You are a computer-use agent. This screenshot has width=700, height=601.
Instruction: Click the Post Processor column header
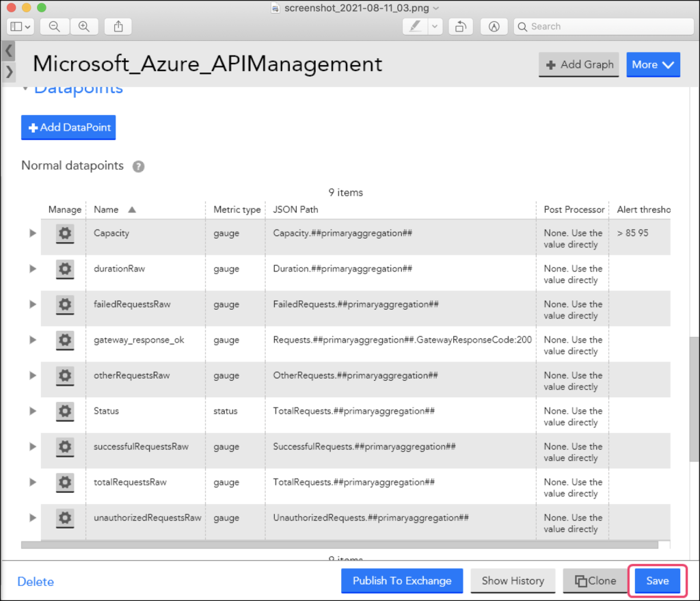pos(574,209)
